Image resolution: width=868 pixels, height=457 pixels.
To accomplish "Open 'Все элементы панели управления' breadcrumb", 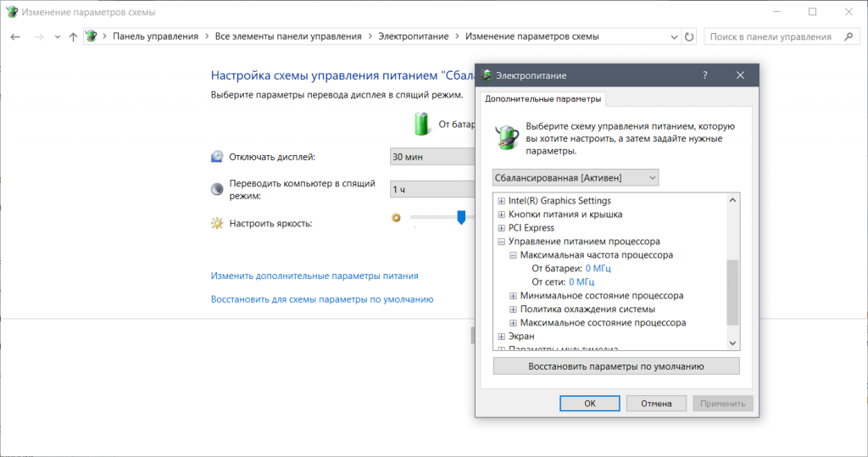I will click(x=288, y=36).
